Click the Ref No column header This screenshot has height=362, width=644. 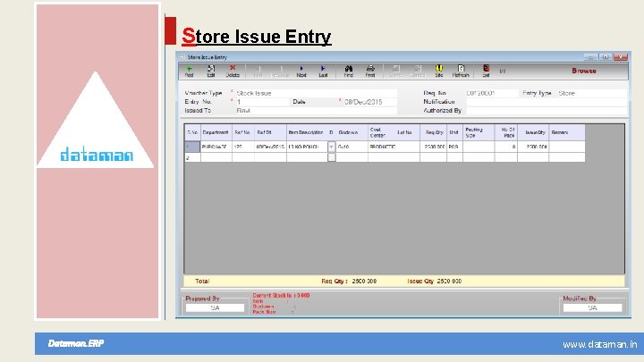243,132
